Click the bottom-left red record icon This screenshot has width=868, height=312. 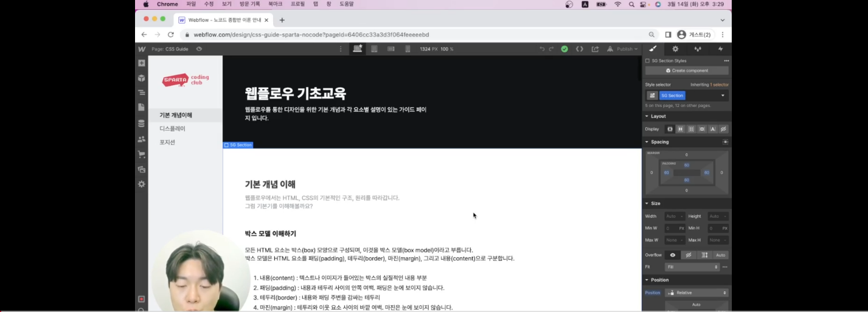click(x=142, y=299)
